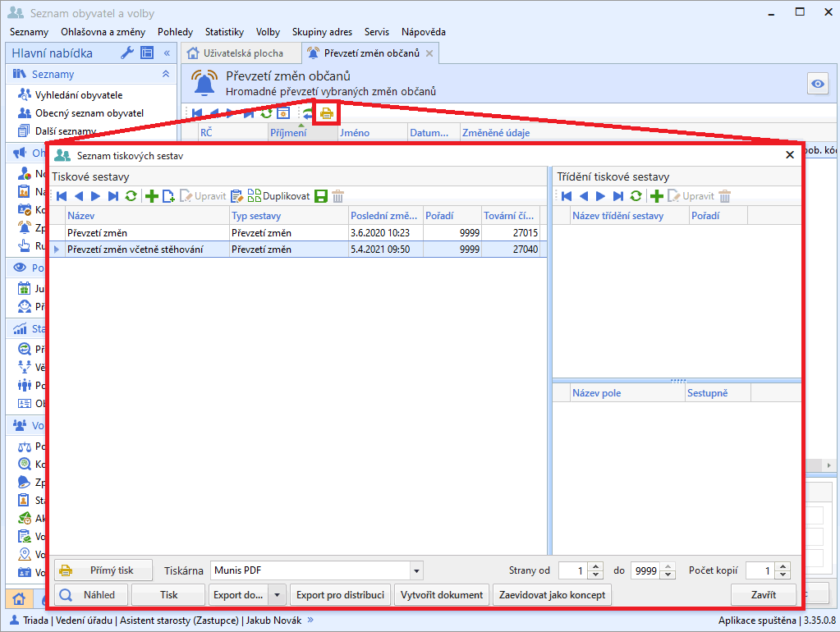Refresh the Třídění tiskové sestavy list
Viewport: 840px width, 632px height.
click(x=636, y=196)
